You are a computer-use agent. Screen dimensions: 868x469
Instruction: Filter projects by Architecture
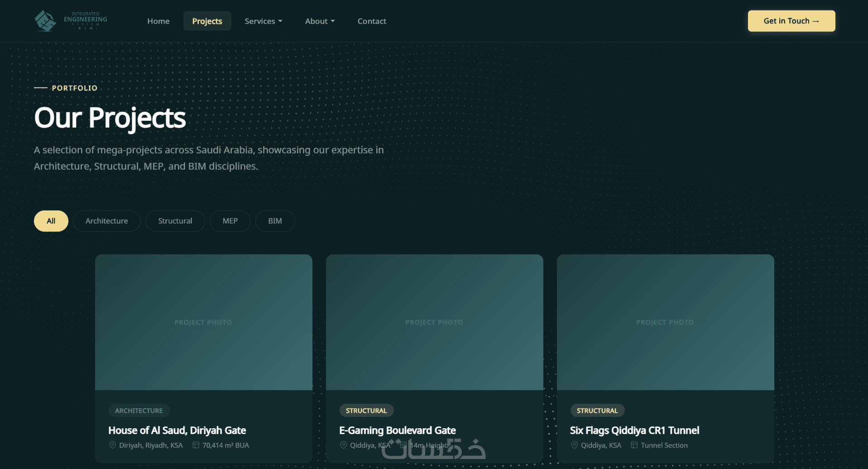coord(107,221)
